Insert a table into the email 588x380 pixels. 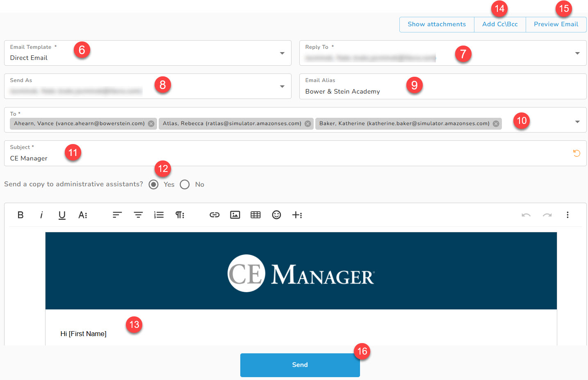pyautogui.click(x=255, y=215)
